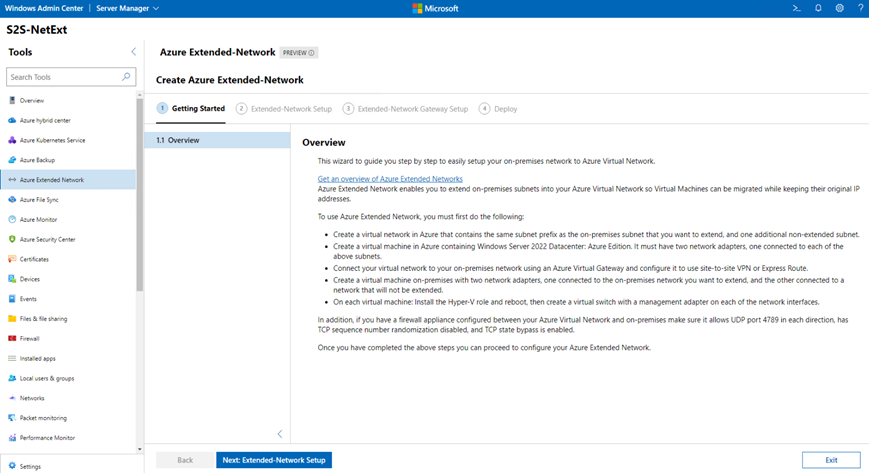Go to the Deploy step tab

point(498,109)
